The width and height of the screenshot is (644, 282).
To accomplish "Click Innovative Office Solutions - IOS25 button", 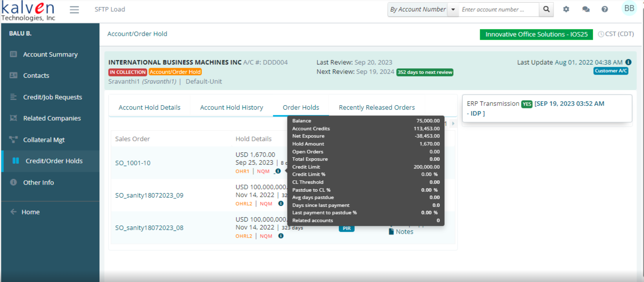I will point(536,35).
